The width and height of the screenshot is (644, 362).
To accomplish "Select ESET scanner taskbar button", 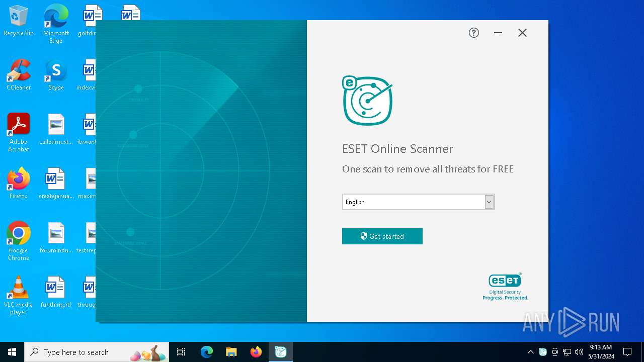I will tap(281, 352).
